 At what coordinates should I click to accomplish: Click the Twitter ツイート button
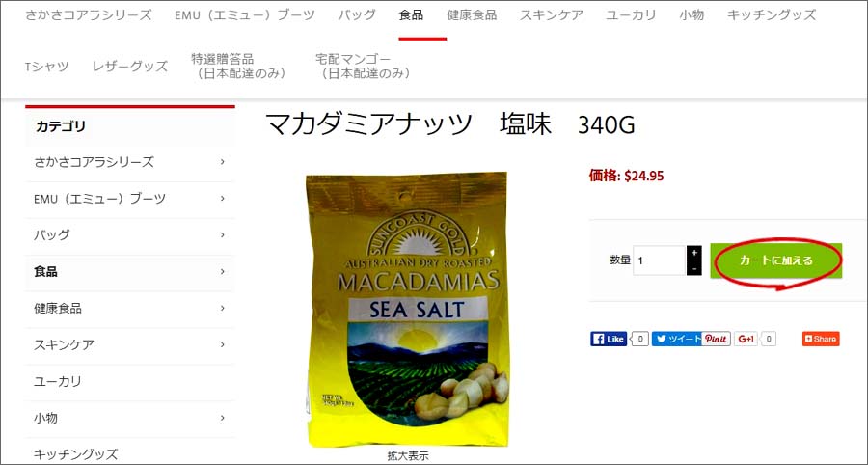(676, 339)
